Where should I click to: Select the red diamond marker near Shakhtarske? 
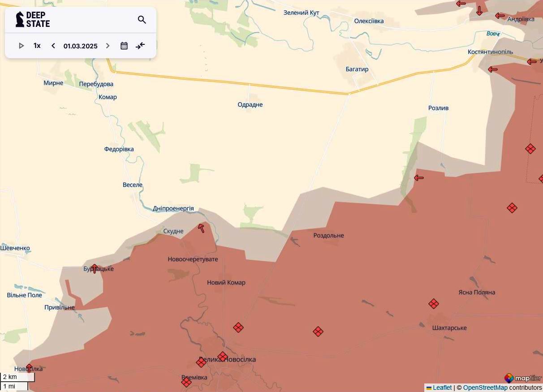tap(433, 304)
